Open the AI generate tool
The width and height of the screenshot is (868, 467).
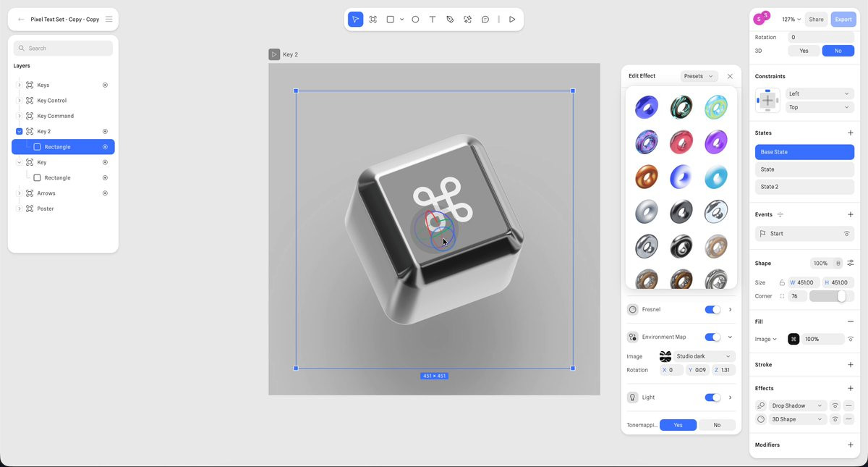pyautogui.click(x=468, y=20)
